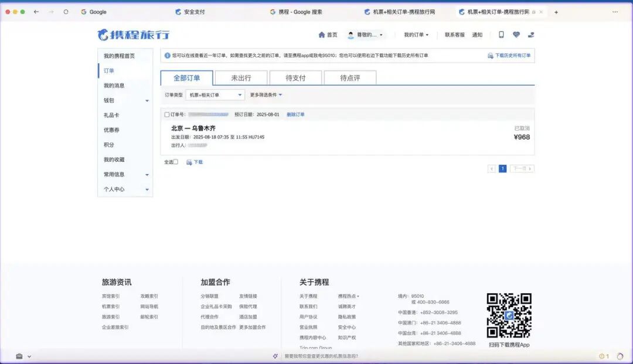Open the 我的订单 header dropdown
This screenshot has height=364, width=633.
pyautogui.click(x=416, y=35)
